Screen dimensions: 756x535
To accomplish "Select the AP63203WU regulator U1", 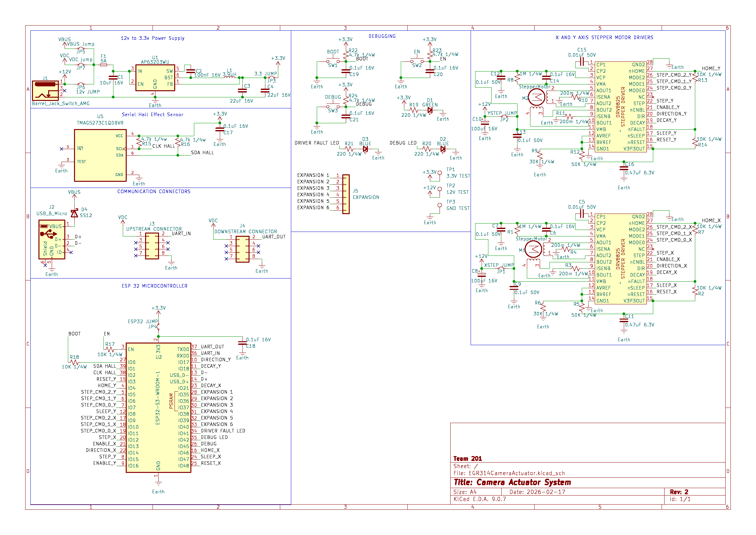I will click(155, 78).
